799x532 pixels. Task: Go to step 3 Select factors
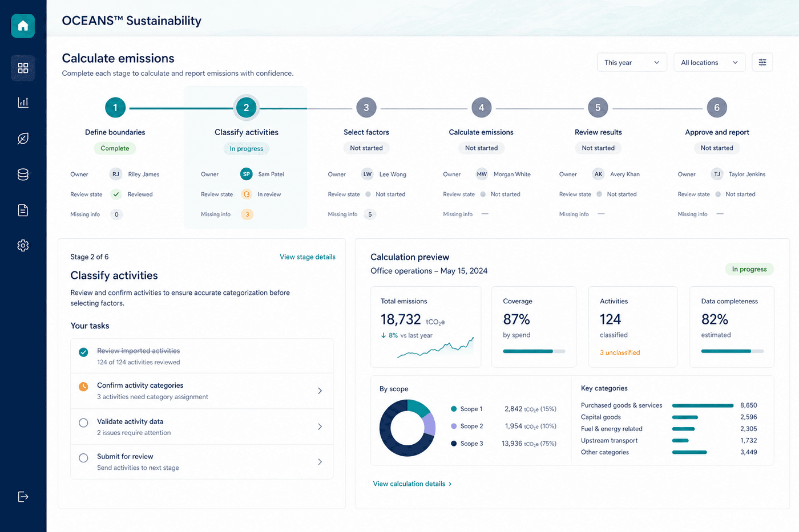366,107
